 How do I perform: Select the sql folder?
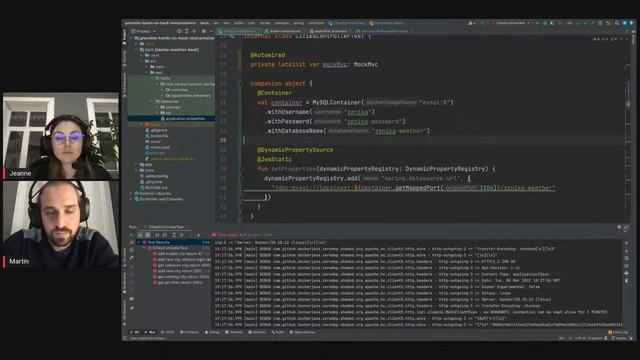[x=166, y=113]
